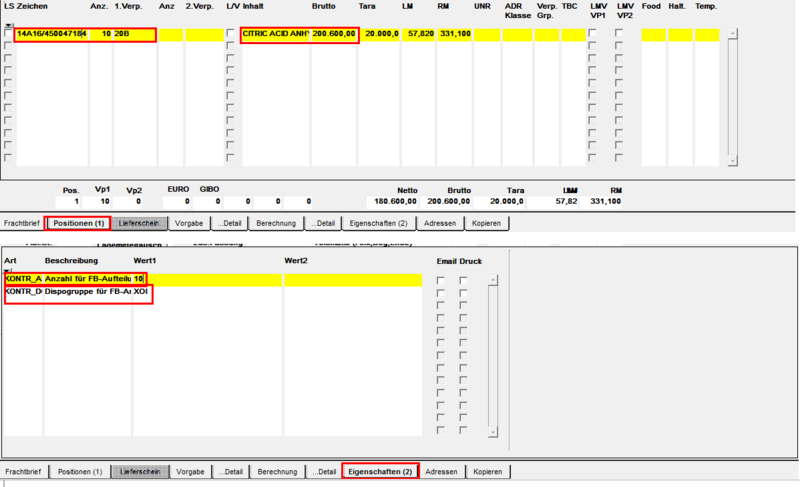This screenshot has height=487, width=800.
Task: Select the Lieferschein tab in the upper tab bar
Action: click(x=139, y=223)
